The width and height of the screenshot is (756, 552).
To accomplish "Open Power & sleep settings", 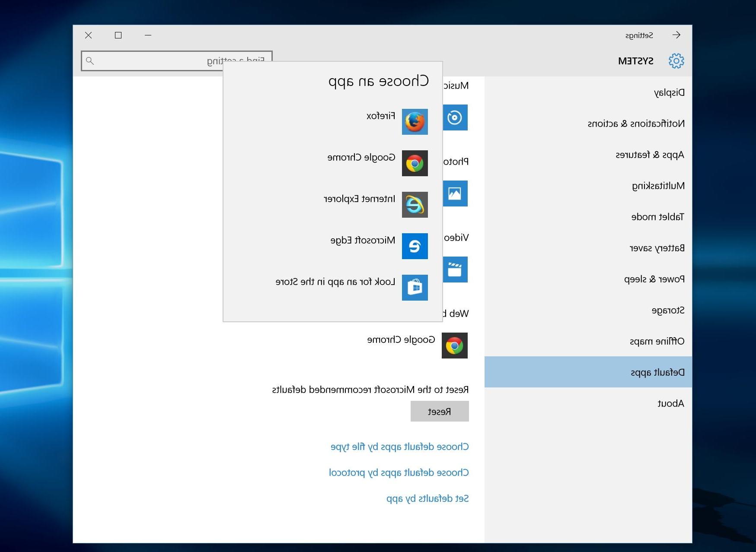I will pos(588,279).
